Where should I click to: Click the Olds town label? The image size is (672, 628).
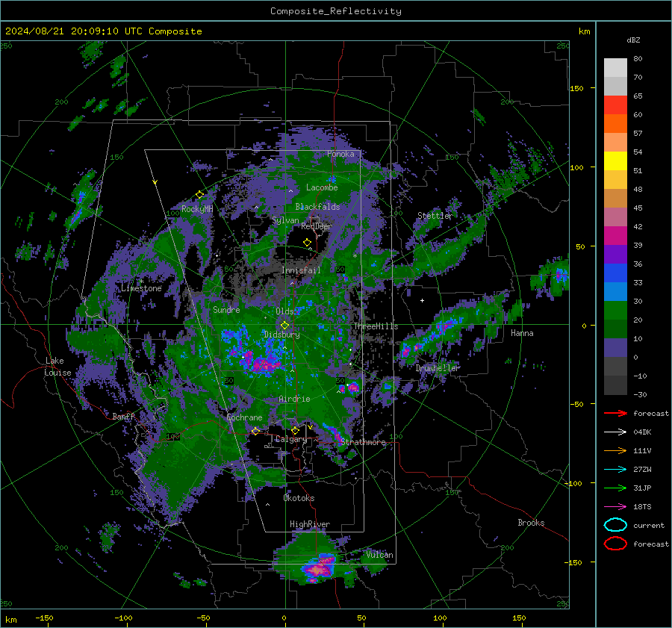[x=284, y=311]
